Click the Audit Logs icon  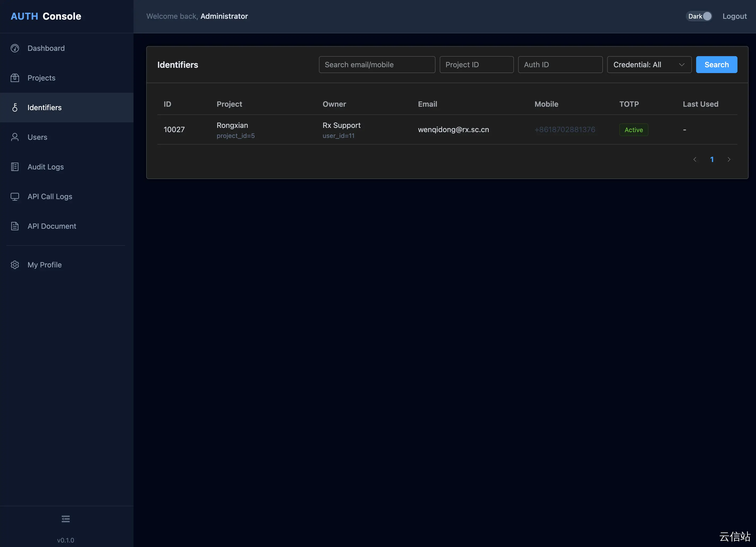pyautogui.click(x=15, y=167)
